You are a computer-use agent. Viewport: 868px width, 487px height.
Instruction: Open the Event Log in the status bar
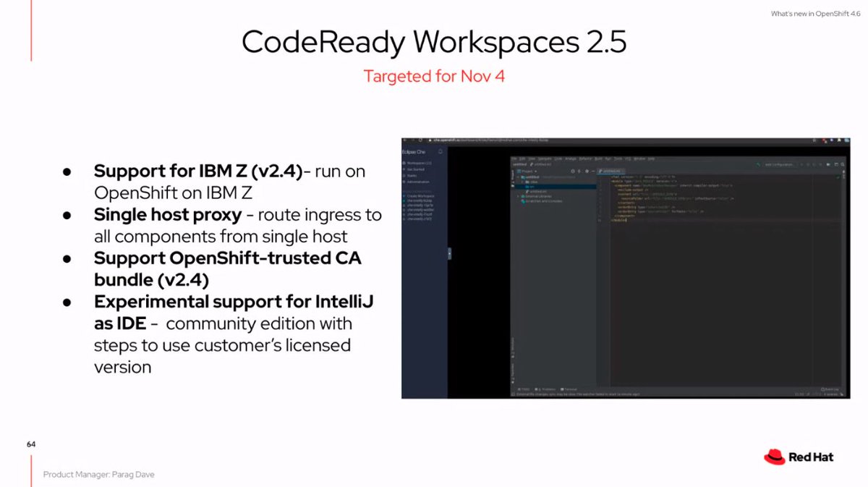830,389
